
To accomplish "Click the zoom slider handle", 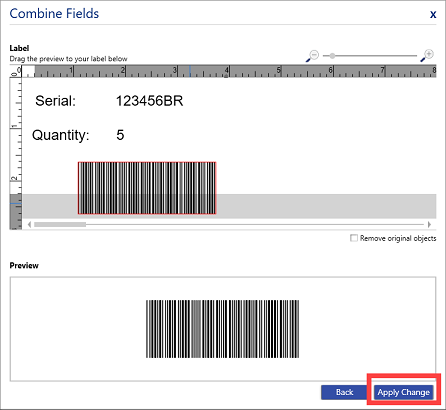I will point(332,56).
